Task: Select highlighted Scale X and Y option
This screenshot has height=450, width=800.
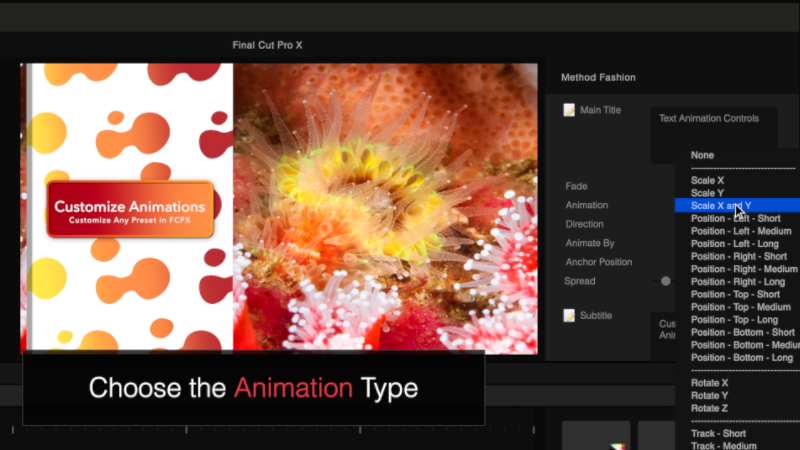Action: (x=737, y=206)
